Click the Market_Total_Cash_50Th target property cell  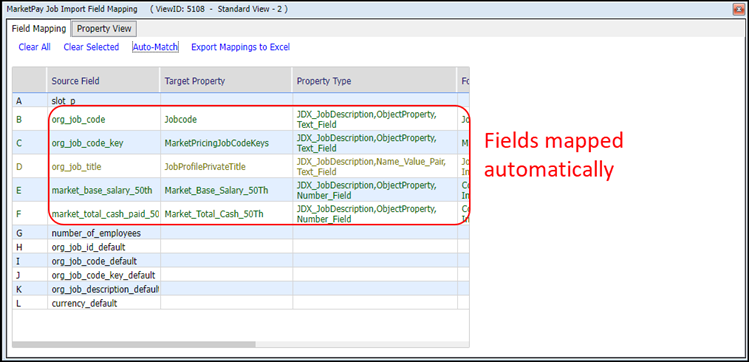226,214
